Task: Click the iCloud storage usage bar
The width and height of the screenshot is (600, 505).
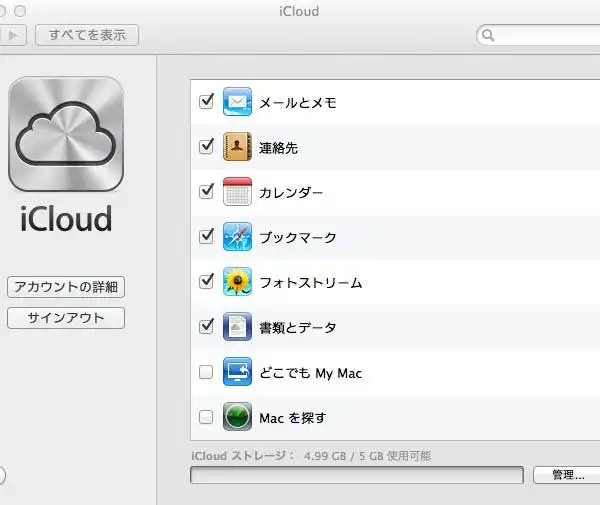Action: click(x=355, y=475)
